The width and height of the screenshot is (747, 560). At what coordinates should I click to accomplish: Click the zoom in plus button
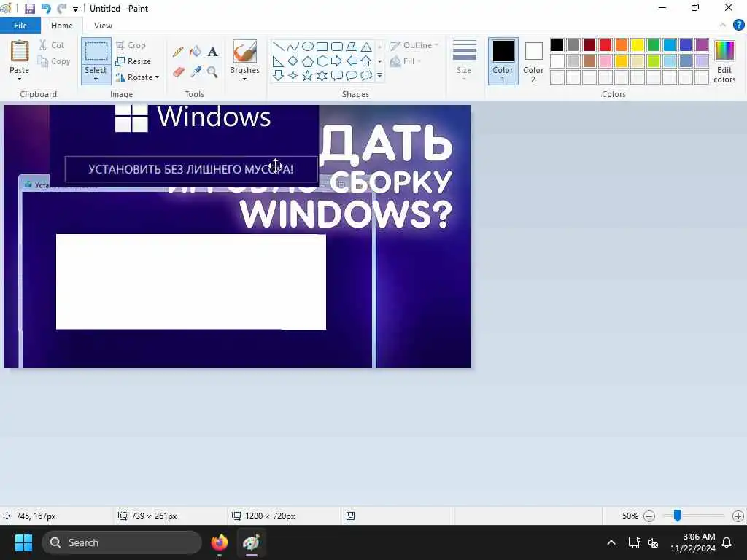pos(738,516)
